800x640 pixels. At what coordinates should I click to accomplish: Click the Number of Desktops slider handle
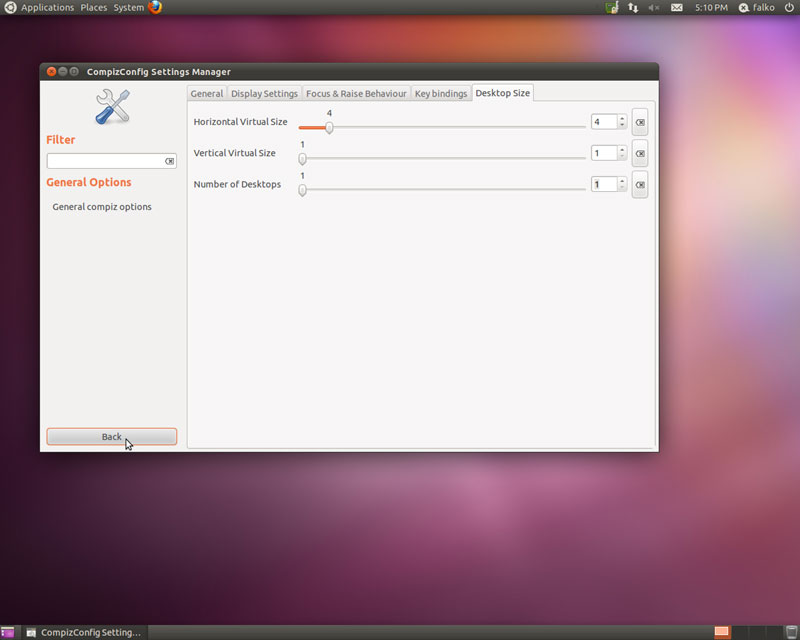click(302, 190)
